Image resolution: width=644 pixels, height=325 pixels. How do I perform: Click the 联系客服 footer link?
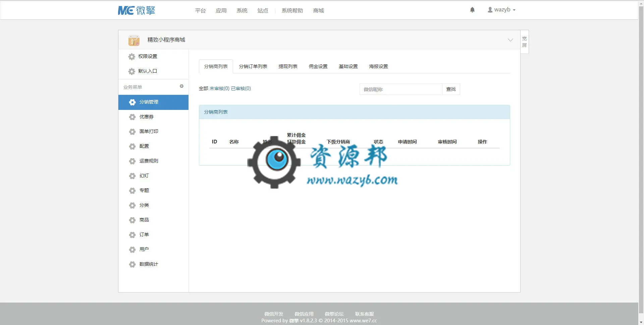(364, 314)
